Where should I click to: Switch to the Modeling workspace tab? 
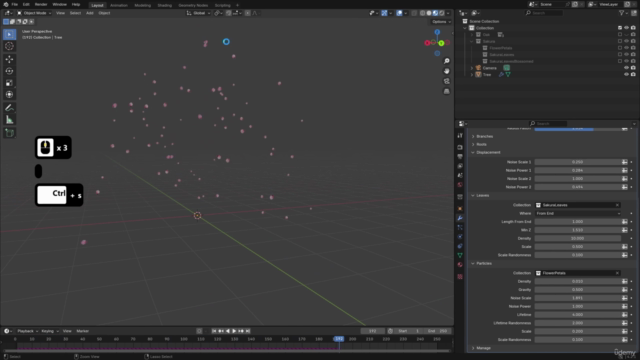pyautogui.click(x=142, y=5)
